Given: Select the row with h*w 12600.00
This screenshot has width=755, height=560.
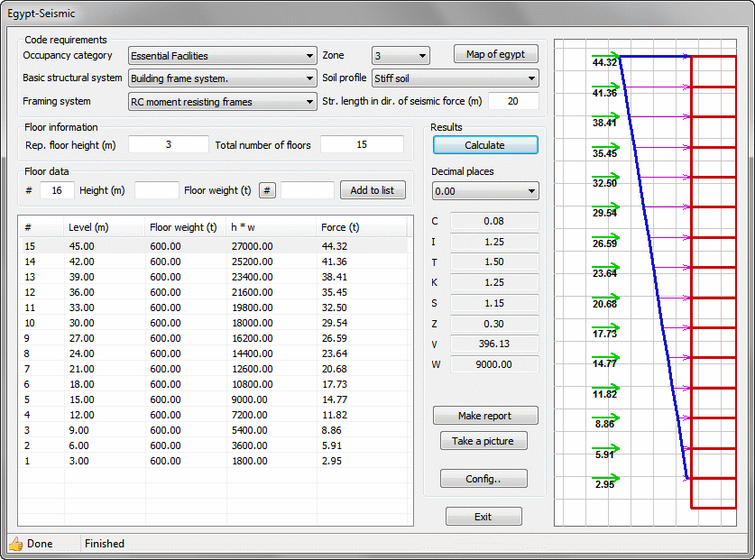Looking at the screenshot, I should 215,369.
